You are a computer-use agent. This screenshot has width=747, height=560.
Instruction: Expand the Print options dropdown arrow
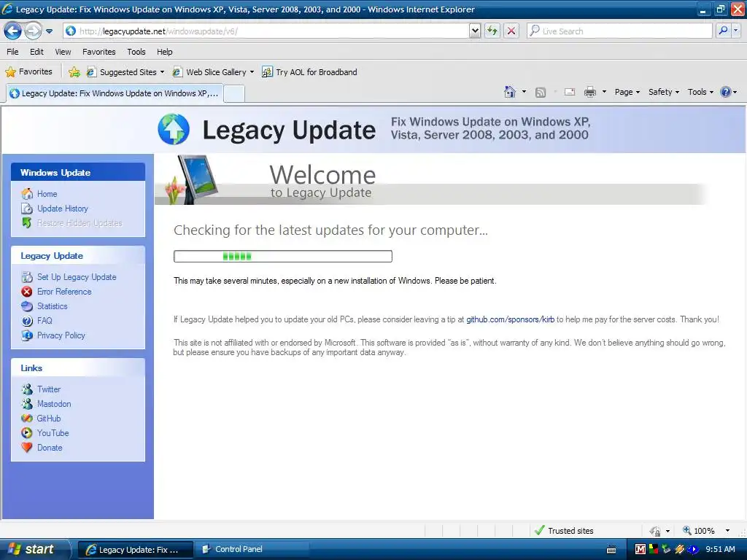[x=604, y=92]
